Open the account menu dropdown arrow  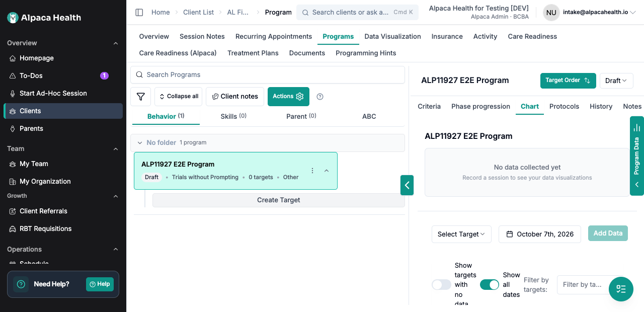633,12
